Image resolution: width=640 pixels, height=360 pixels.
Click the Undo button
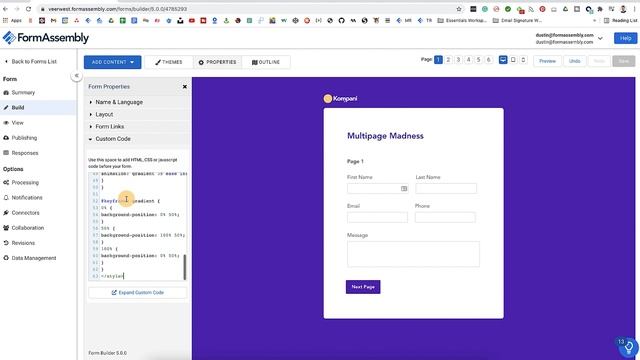point(574,61)
